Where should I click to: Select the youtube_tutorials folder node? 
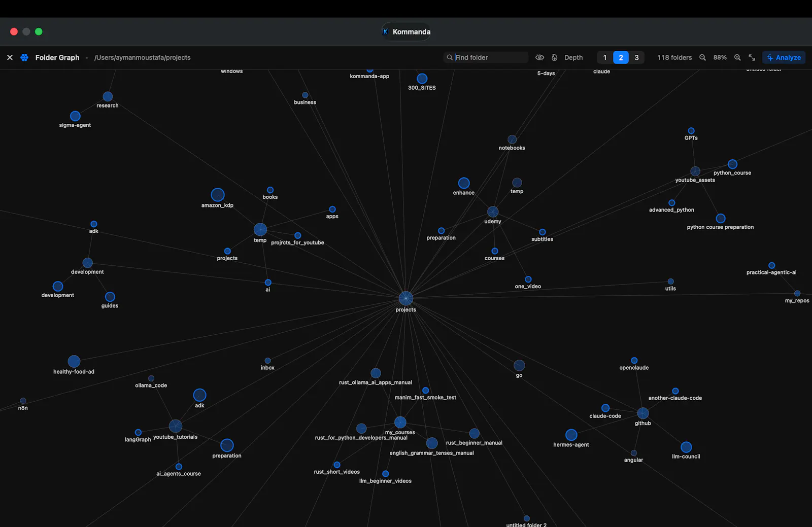click(176, 426)
